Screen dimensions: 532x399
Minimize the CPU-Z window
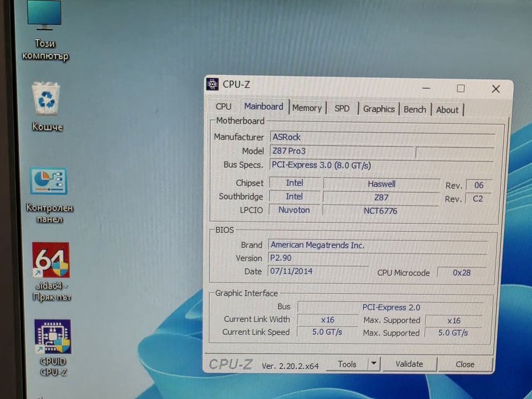pos(426,88)
